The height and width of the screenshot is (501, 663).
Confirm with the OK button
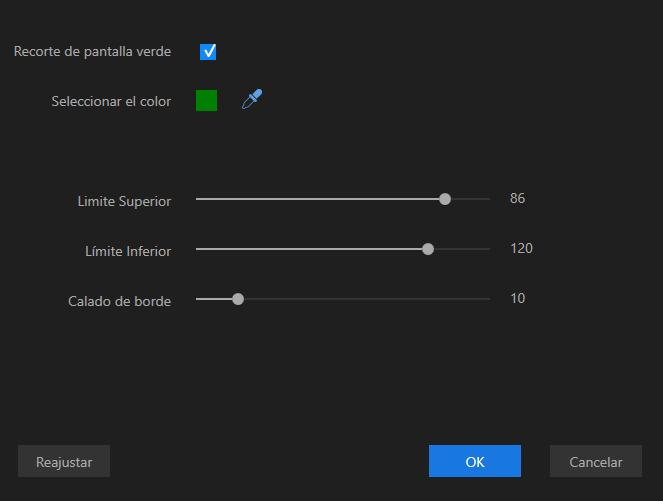pyautogui.click(x=475, y=461)
